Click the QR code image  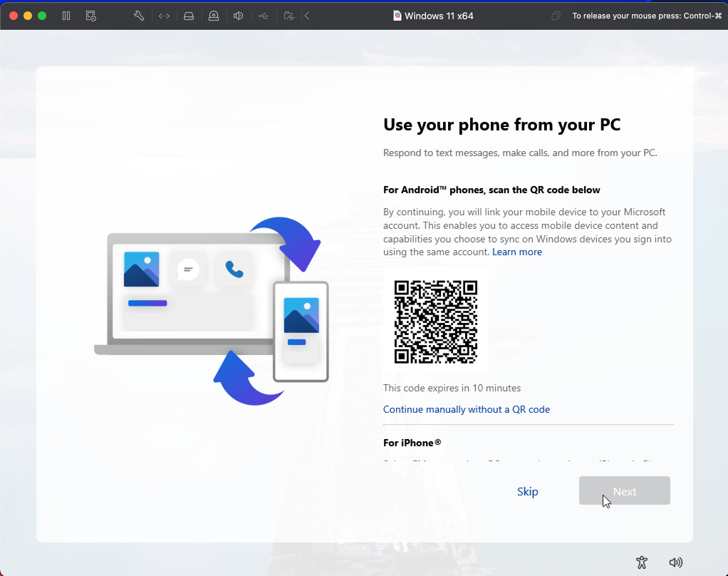(436, 322)
